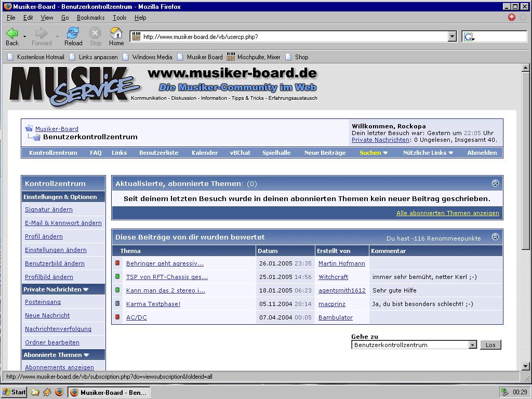Image resolution: width=532 pixels, height=399 pixels.
Task: Open the Tools menu
Action: [119, 18]
